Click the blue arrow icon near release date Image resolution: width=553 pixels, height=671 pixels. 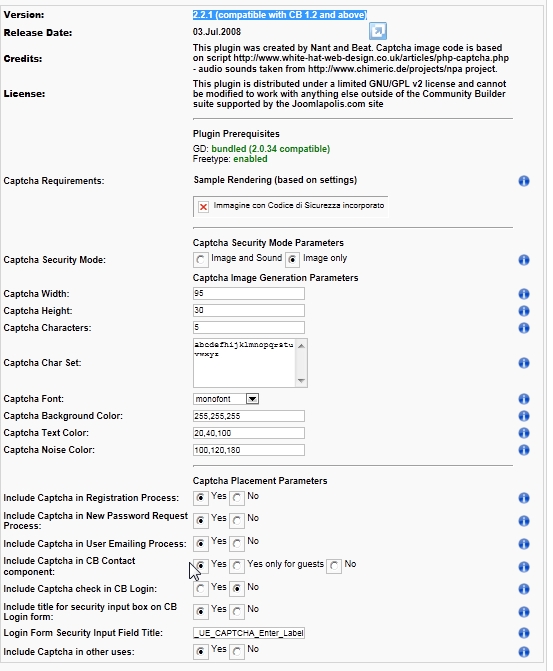[x=378, y=31]
